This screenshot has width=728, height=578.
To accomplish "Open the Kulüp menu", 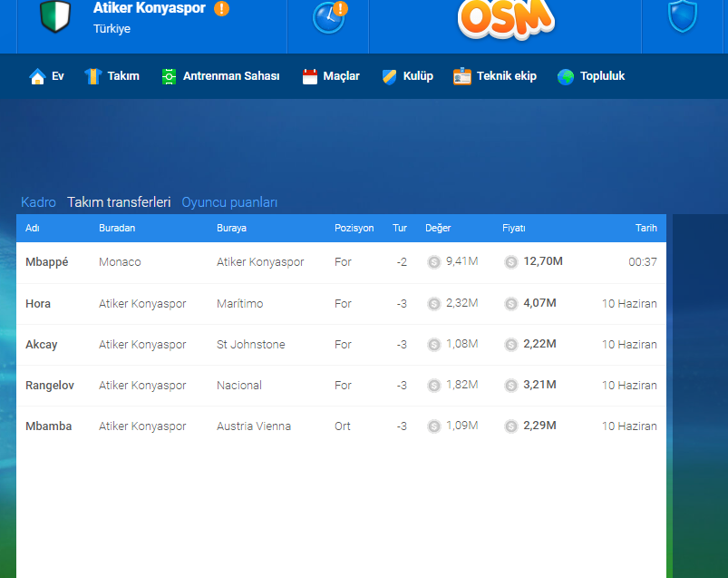I will coord(408,76).
